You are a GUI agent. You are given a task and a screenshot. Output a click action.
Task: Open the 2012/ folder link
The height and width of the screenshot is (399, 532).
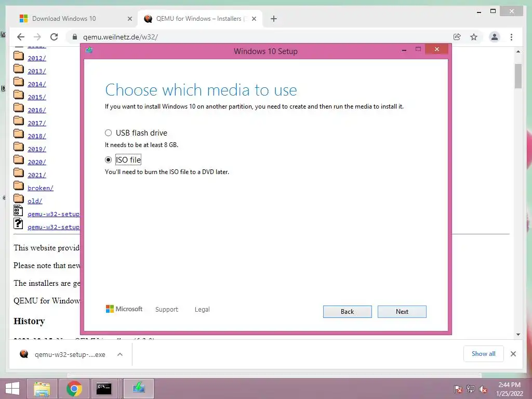(37, 58)
